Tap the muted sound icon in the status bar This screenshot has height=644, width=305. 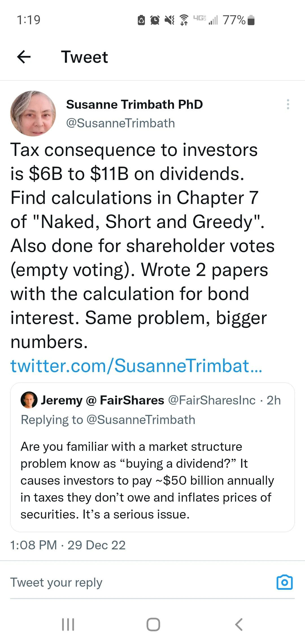[x=169, y=20]
